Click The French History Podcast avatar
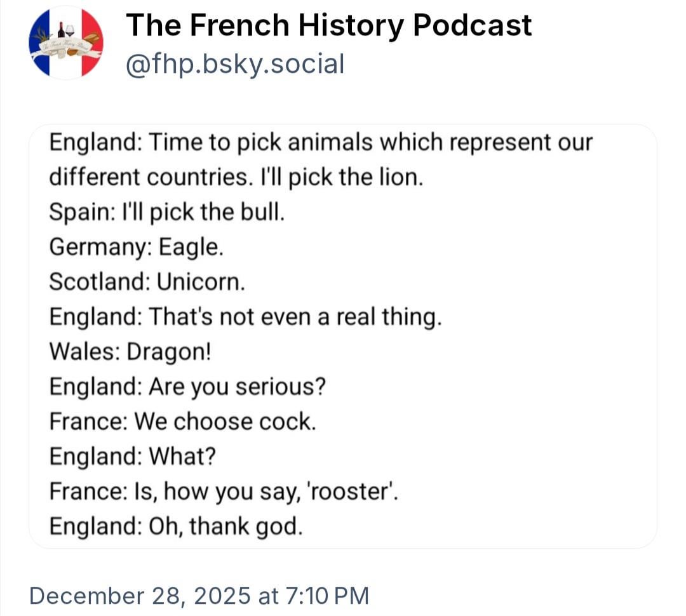Image resolution: width=686 pixels, height=616 pixels. pos(66,42)
